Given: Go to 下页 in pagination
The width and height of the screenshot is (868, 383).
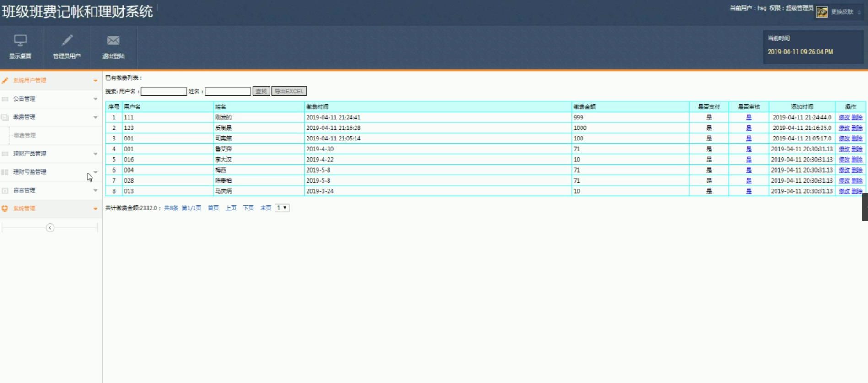Looking at the screenshot, I should (x=248, y=208).
